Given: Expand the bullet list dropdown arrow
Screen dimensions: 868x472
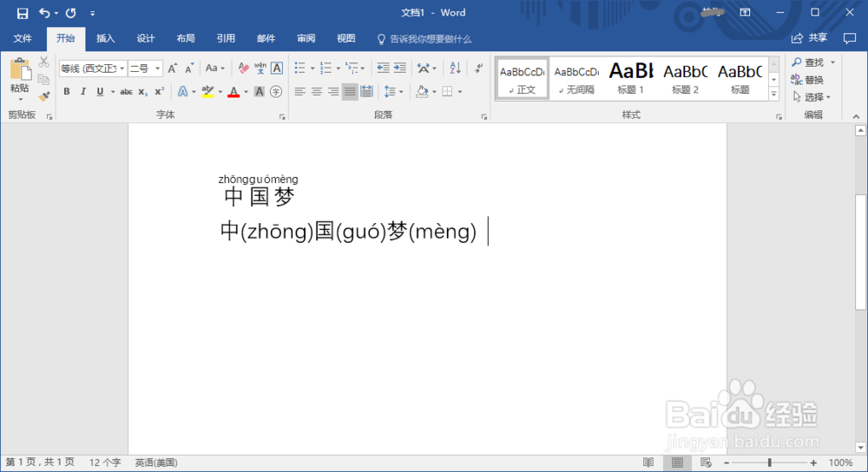Looking at the screenshot, I should click(312, 69).
